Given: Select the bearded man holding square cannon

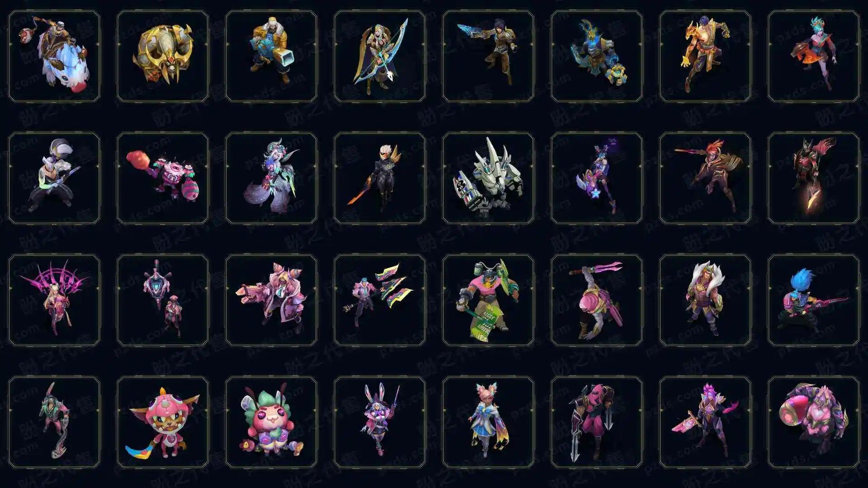Looking at the screenshot, I should click(271, 56).
